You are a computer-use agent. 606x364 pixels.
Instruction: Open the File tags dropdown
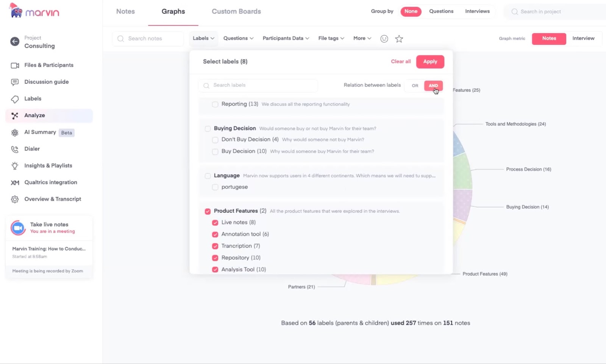(331, 38)
